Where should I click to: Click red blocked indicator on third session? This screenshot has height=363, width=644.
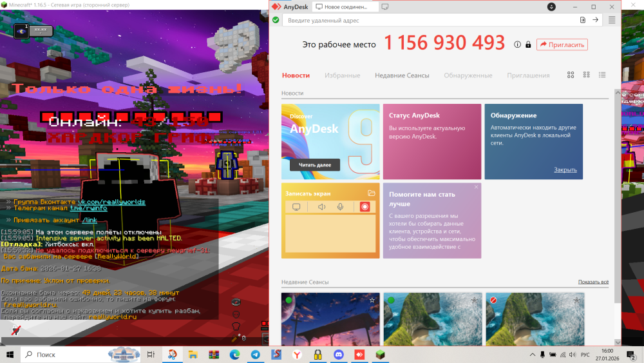click(493, 300)
